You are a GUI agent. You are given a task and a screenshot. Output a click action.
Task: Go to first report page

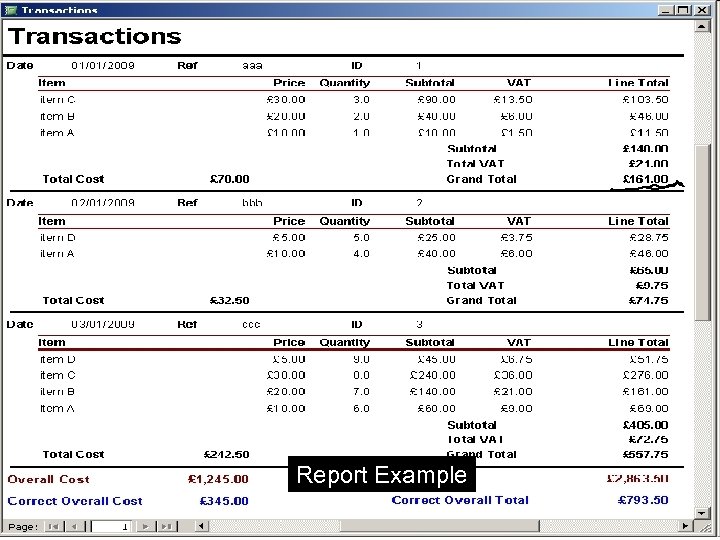tap(53, 526)
